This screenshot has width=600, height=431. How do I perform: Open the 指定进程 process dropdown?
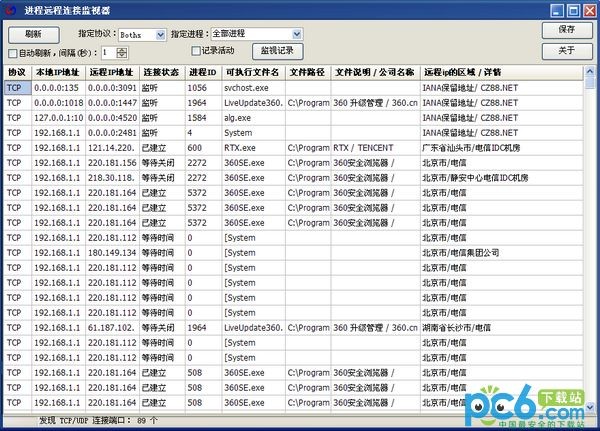click(297, 34)
